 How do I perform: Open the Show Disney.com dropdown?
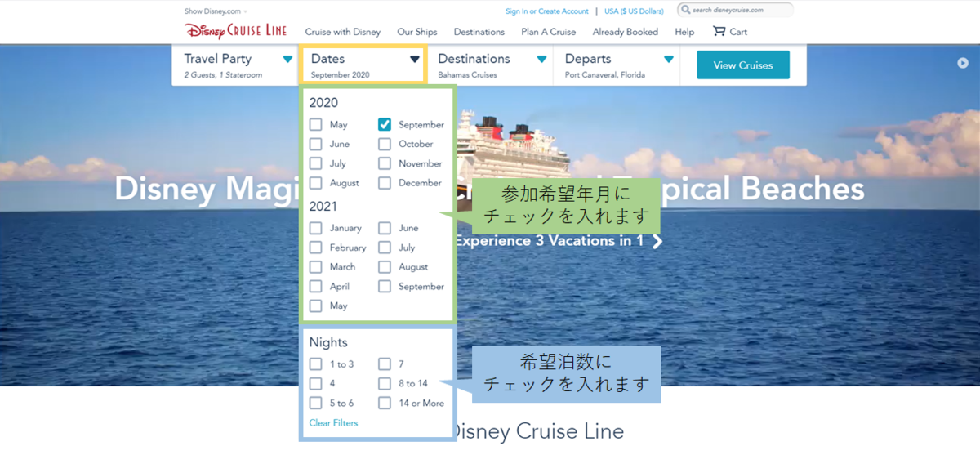tap(216, 11)
